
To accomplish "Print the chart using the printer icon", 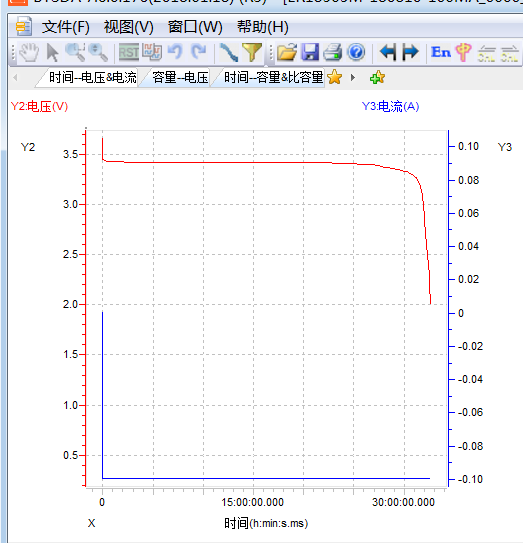I will 333,53.
